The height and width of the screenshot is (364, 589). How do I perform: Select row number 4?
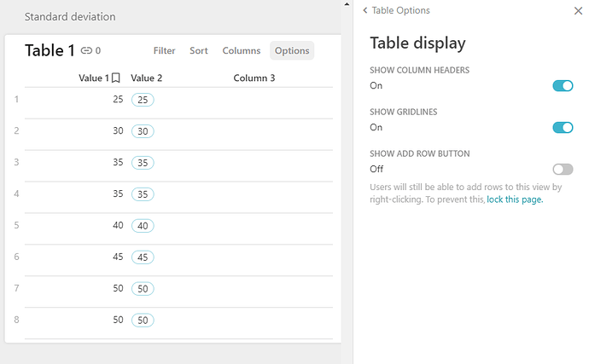click(x=16, y=194)
